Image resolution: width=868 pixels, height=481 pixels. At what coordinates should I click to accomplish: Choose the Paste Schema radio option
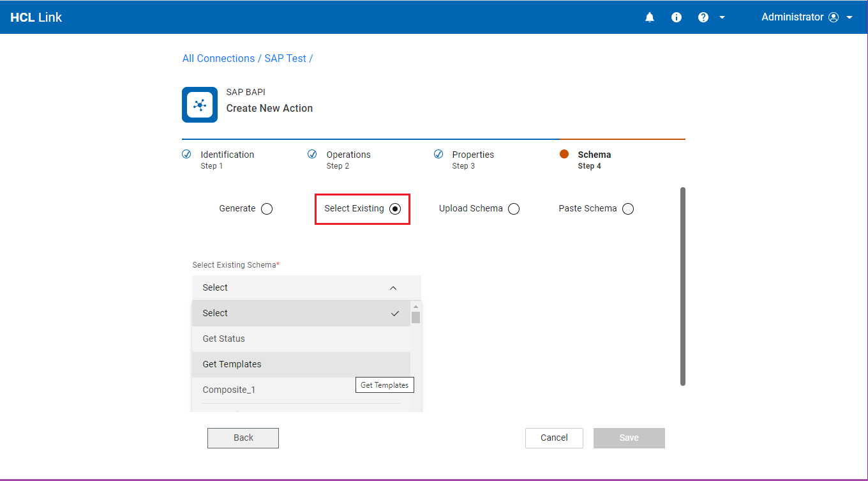(x=628, y=209)
